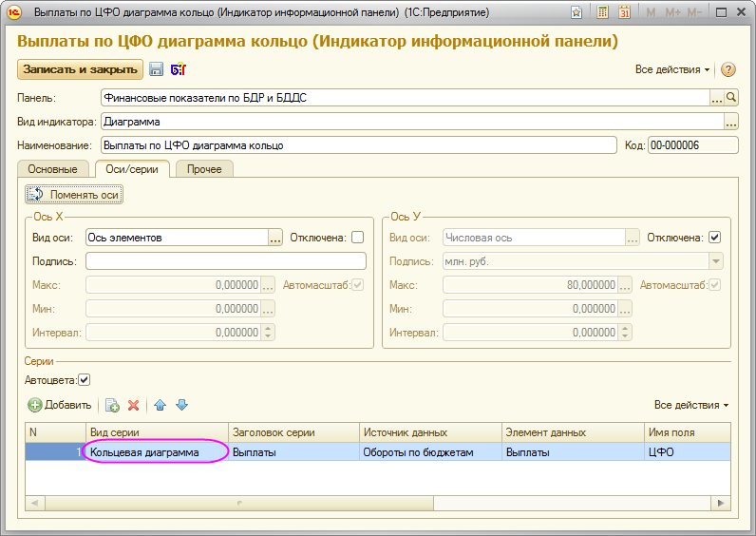Click Ось У Интервал stepper arrows

[x=625, y=333]
